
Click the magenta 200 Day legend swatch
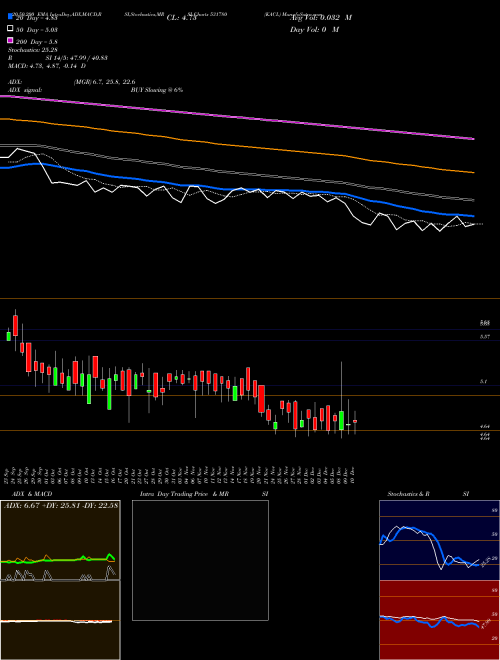pyautogui.click(x=10, y=40)
